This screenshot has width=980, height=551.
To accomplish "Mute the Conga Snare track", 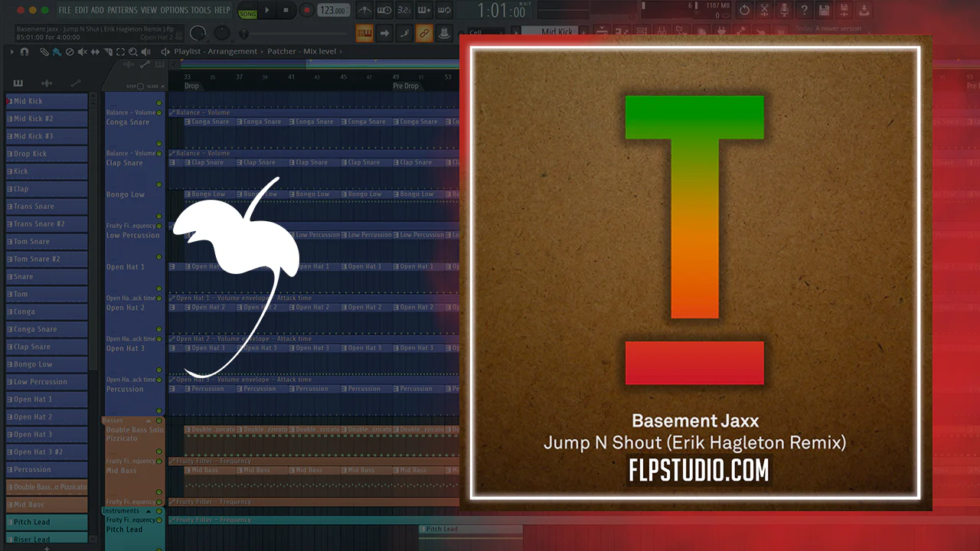I will coord(159,144).
